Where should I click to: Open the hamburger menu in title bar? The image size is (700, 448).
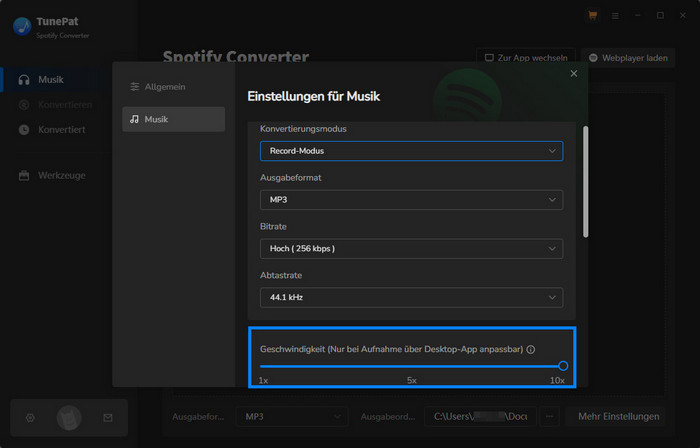click(615, 16)
